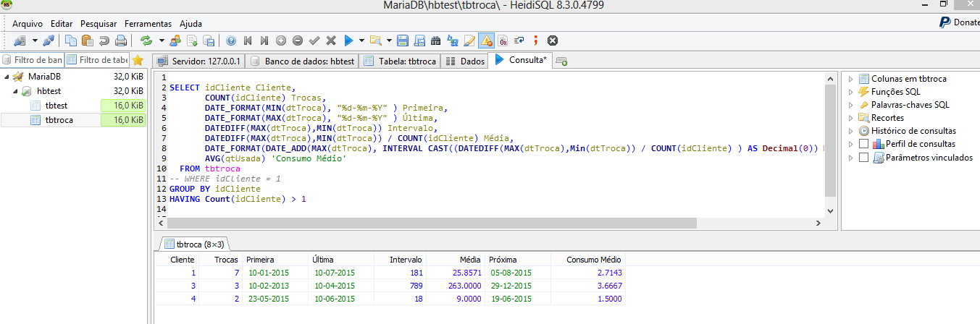
Task: Click the favorites star icon in sidebar
Action: coord(138,60)
